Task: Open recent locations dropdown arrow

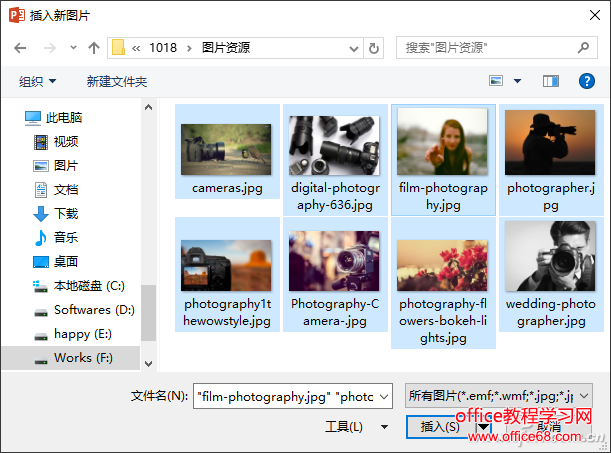Action: [73, 48]
